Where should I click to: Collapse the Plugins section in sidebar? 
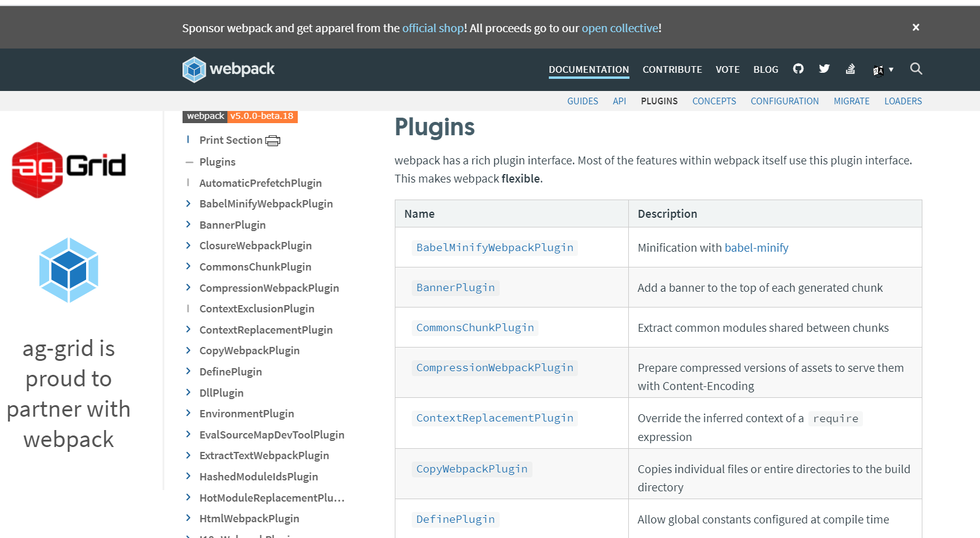189,162
